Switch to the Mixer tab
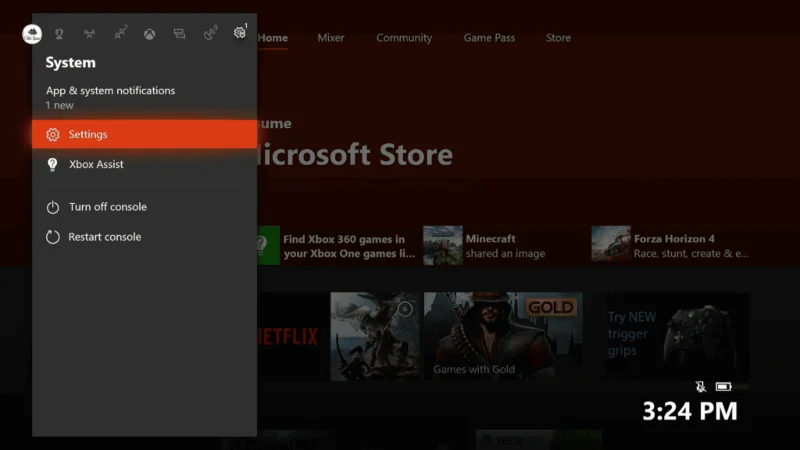The width and height of the screenshot is (800, 450). [331, 38]
